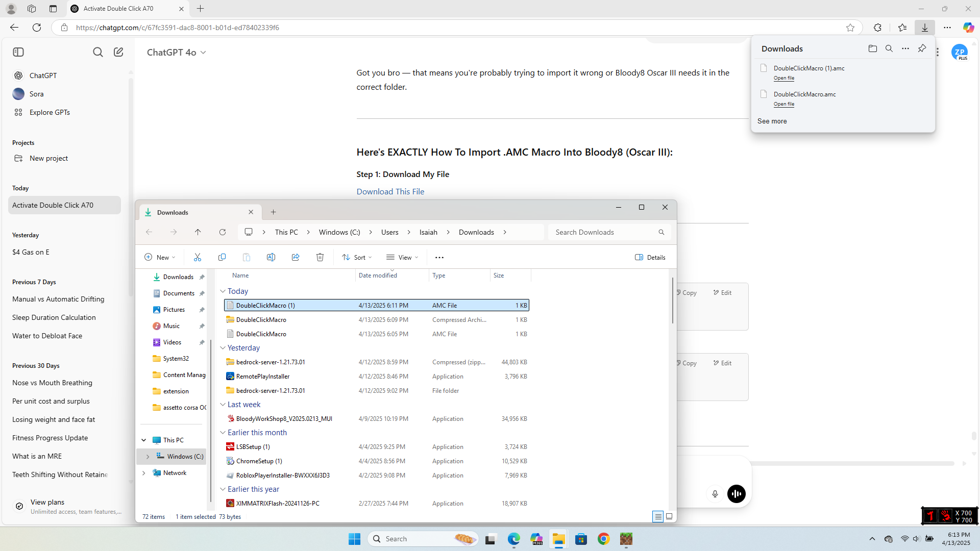This screenshot has width=980, height=551.
Task: Click the Download This File link
Action: click(390, 191)
